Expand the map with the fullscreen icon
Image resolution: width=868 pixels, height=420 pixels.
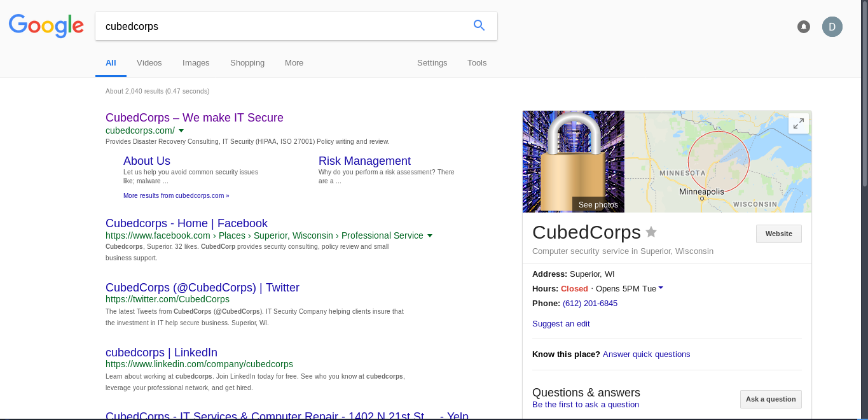click(x=799, y=123)
